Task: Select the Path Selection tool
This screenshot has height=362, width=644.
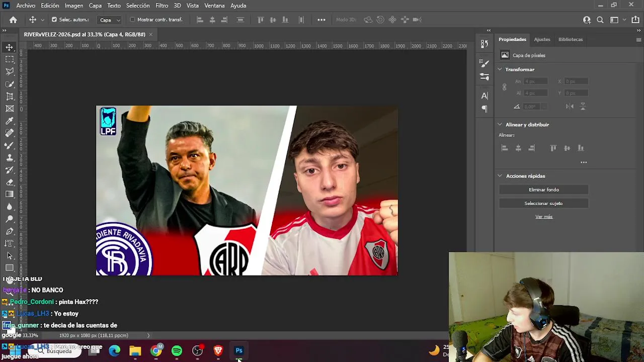Action: (x=10, y=255)
